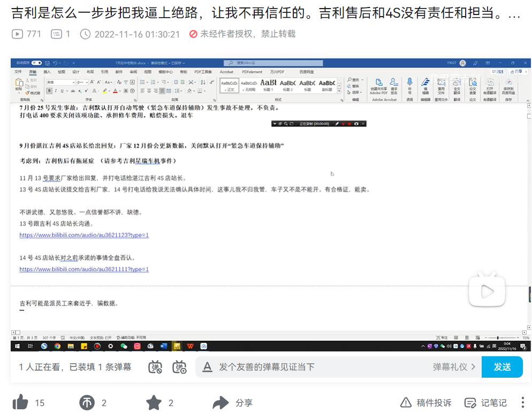Toggle subscript formatting in Word ribbon
Screen dimensions: 532x420
80,91
